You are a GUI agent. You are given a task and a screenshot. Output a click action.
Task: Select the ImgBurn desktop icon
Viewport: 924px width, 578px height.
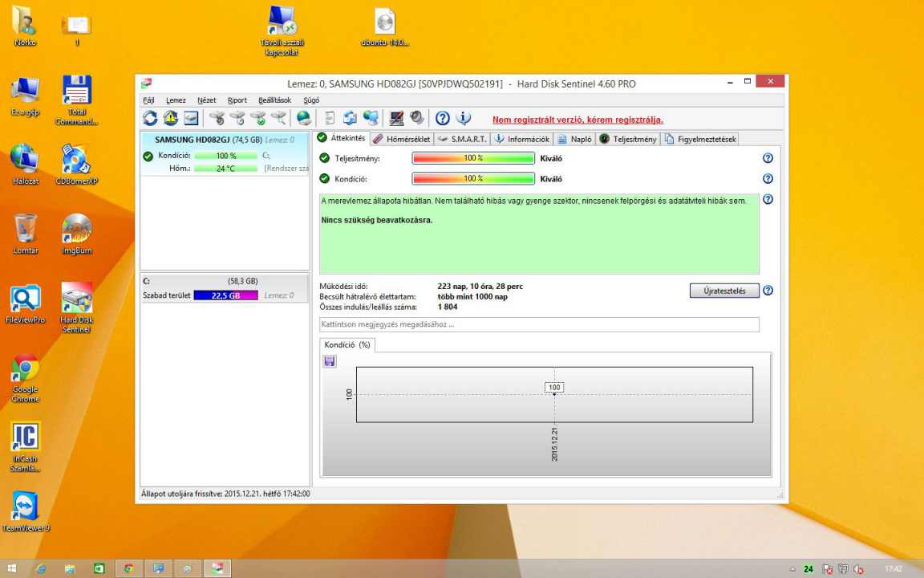tap(77, 234)
